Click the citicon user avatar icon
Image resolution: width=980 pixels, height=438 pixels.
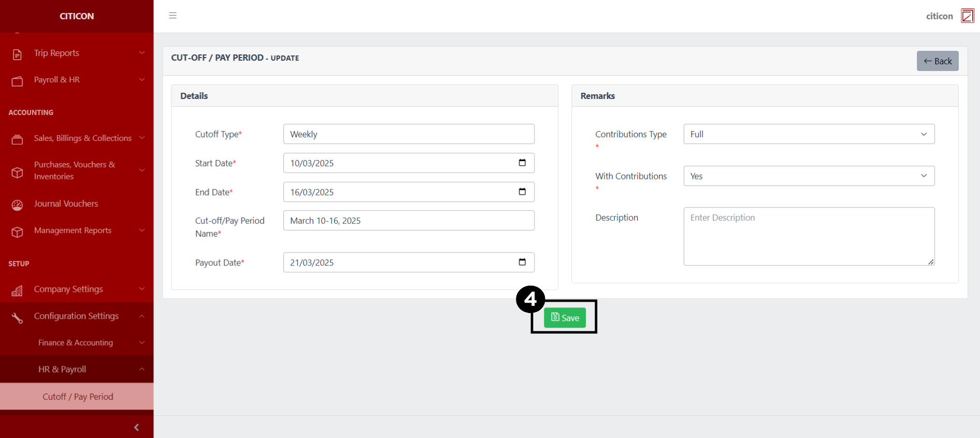967,16
